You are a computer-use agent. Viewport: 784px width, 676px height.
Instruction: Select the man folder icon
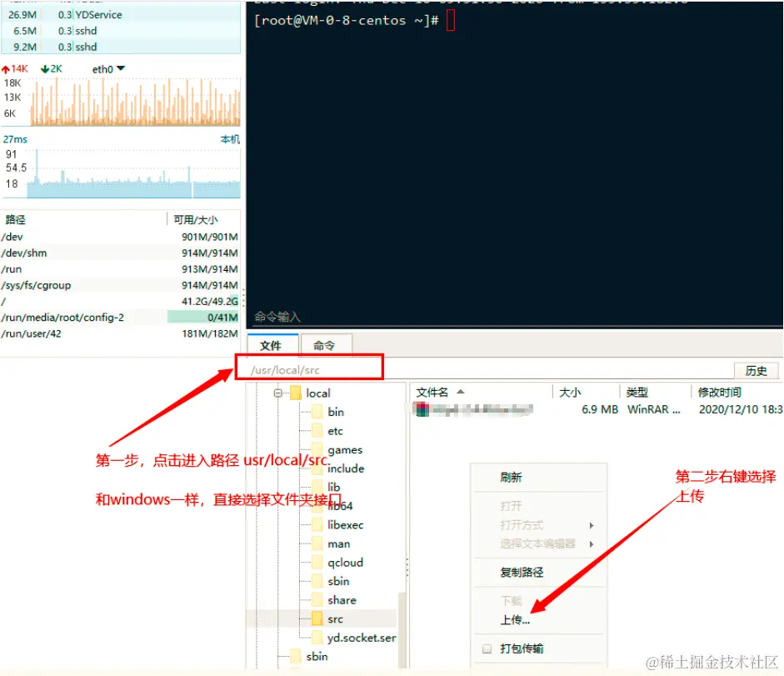pos(317,544)
